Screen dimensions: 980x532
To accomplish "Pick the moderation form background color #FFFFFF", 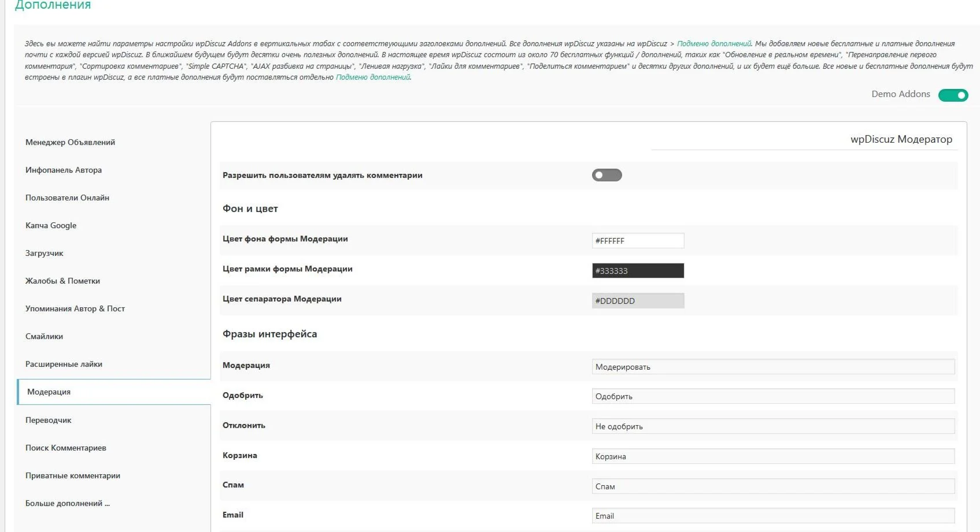I will tap(638, 241).
